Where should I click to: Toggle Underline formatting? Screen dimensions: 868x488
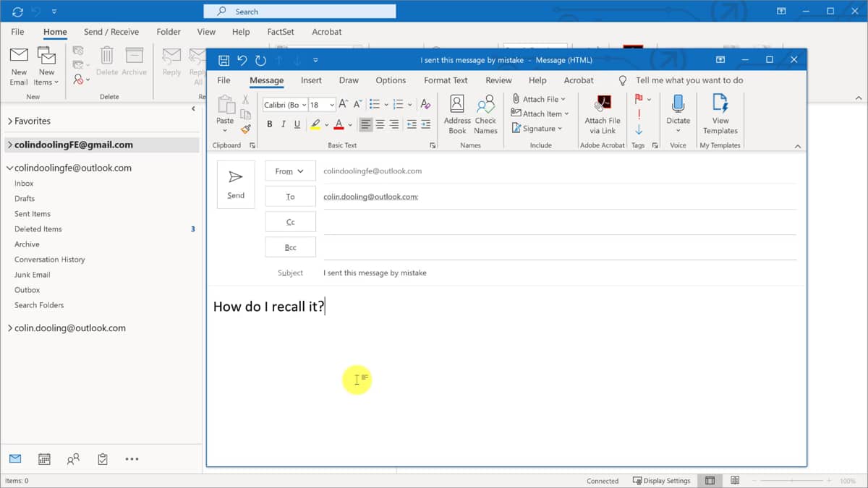297,124
